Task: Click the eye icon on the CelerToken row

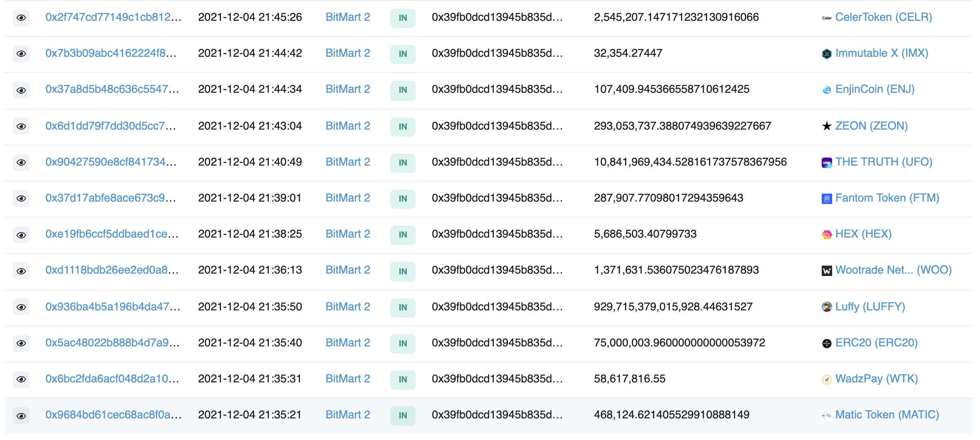Action: coord(21,18)
